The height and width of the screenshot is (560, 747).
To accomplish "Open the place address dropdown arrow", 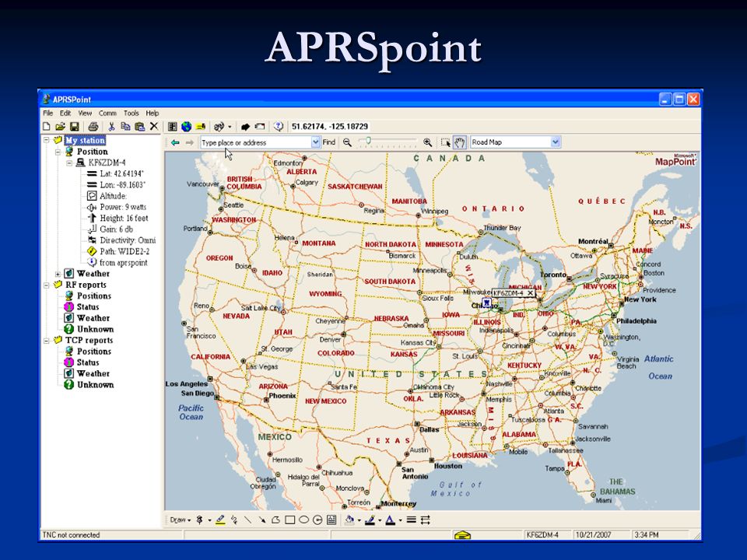I will pyautogui.click(x=315, y=142).
